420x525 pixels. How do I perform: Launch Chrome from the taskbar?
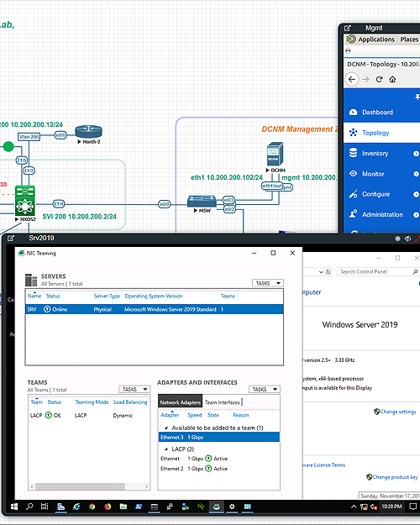[92, 507]
